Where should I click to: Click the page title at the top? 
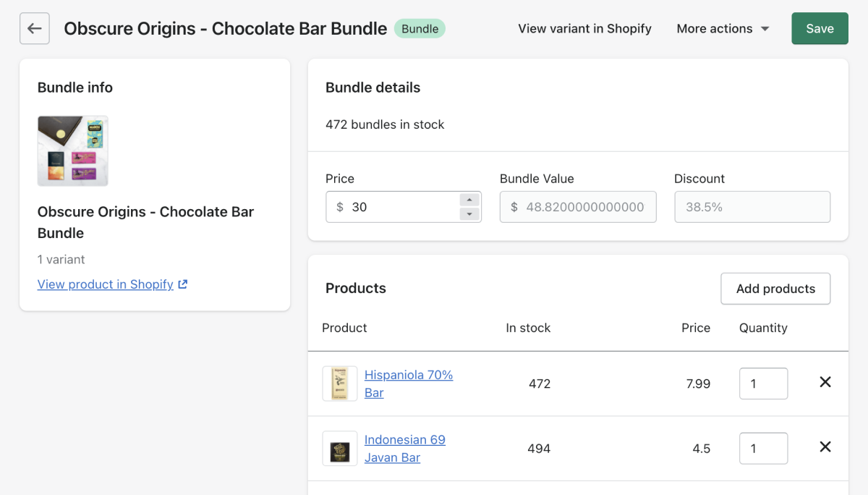click(x=226, y=29)
